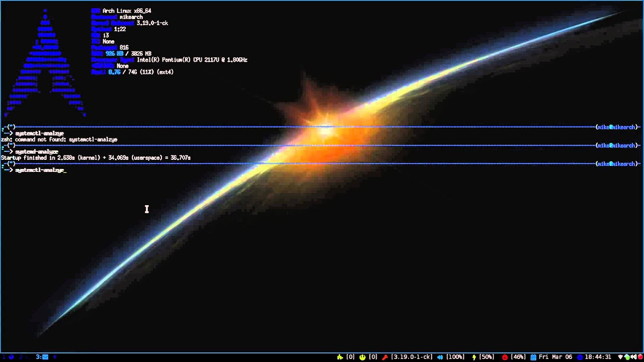Click the 50% battery reading
This screenshot has height=362, width=644.
point(487,357)
